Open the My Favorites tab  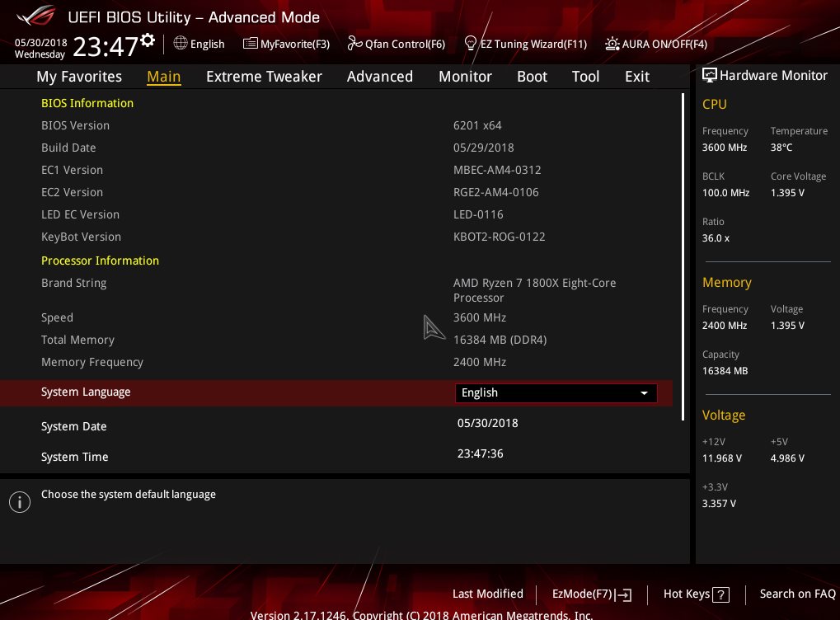tap(79, 77)
